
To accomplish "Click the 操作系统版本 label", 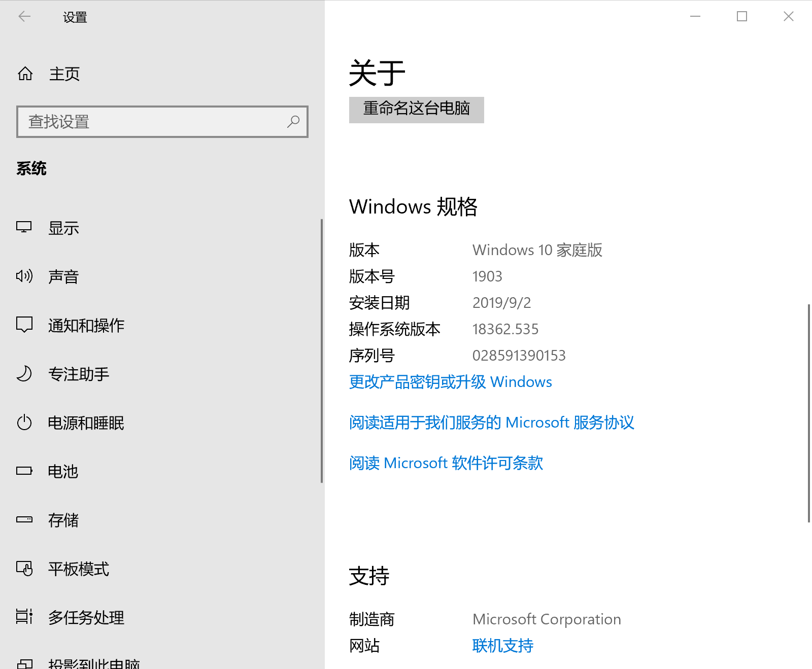I will (x=395, y=329).
